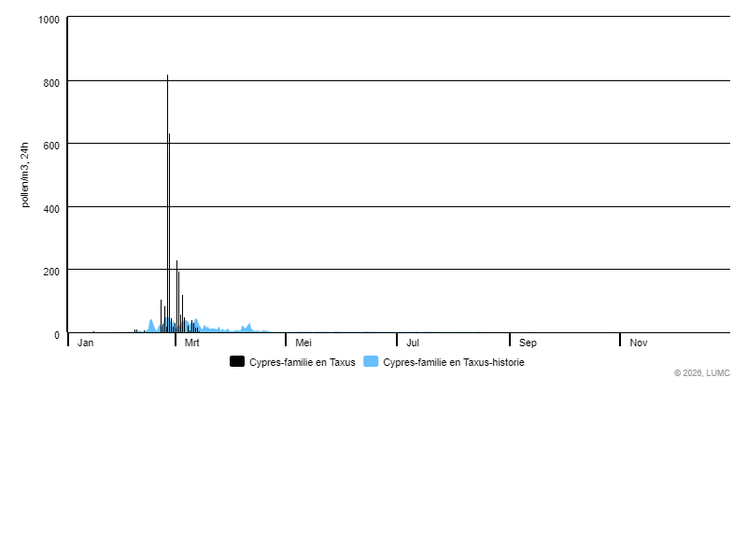The height and width of the screenshot is (560, 747).
Task: Click the 400 y-axis tick label
Action: pos(51,208)
